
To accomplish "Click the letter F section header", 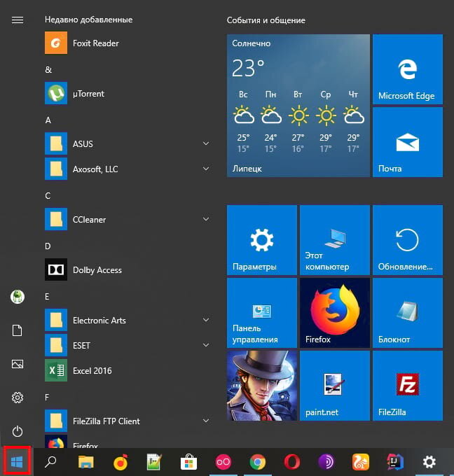I will click(47, 398).
